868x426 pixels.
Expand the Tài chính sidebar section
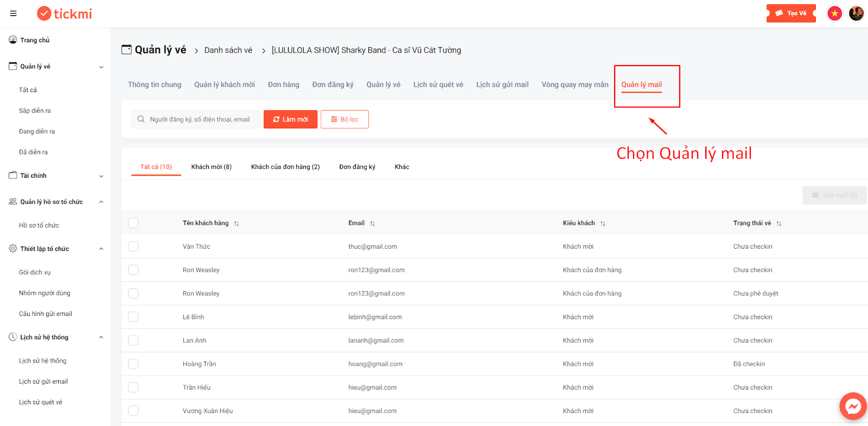101,176
